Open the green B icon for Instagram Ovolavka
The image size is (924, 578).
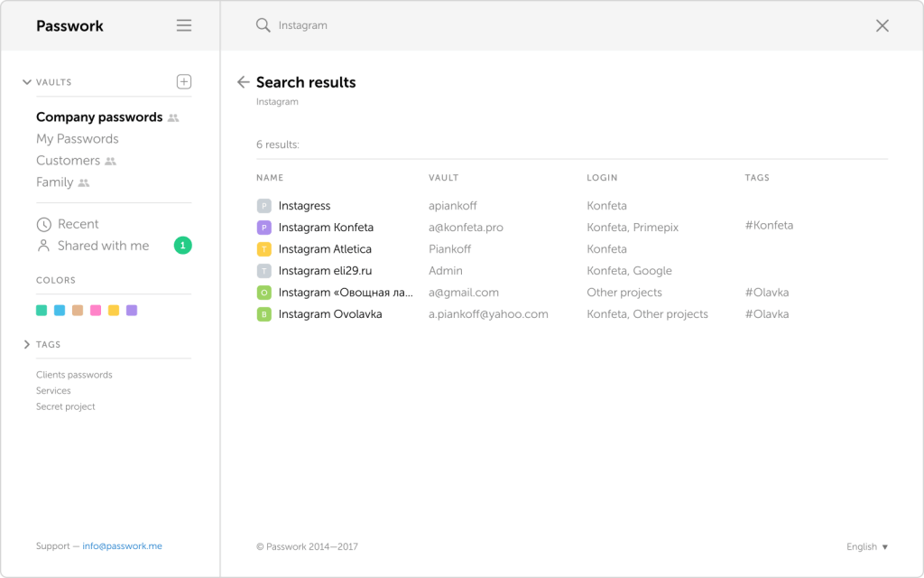(x=264, y=313)
